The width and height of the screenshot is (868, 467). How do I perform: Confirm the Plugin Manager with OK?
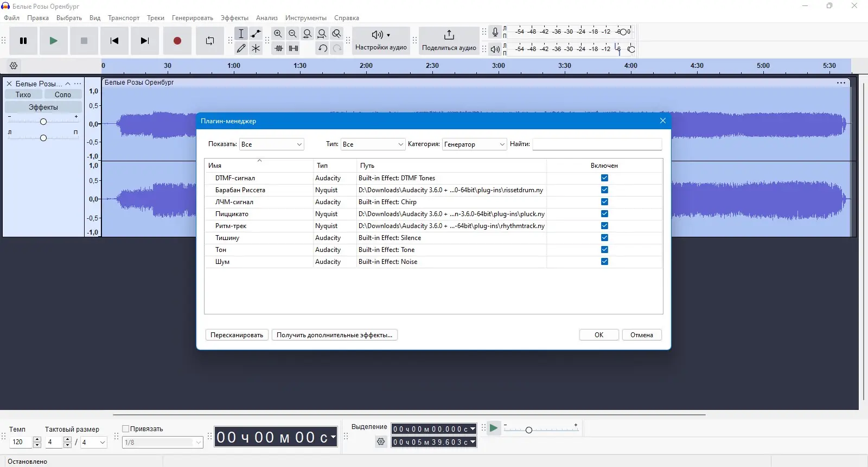pyautogui.click(x=599, y=335)
